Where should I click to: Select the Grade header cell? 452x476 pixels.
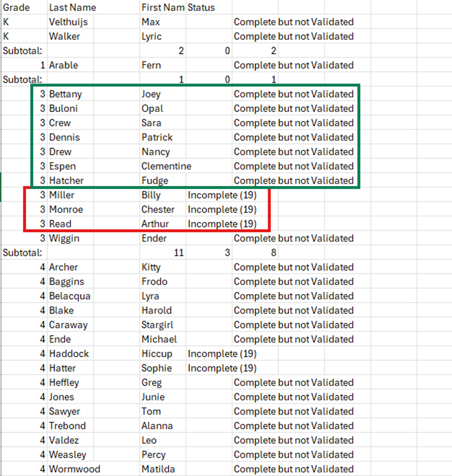[24, 7]
